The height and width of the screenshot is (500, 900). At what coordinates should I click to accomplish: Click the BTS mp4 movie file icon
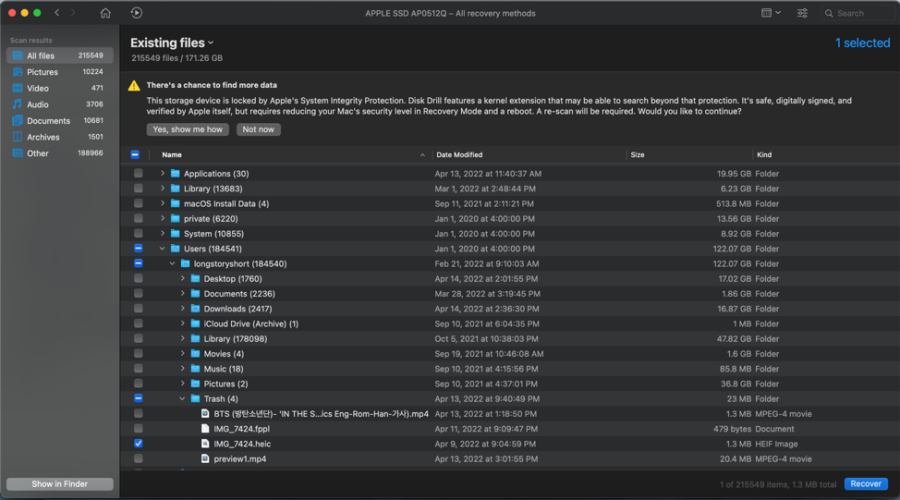(x=205, y=413)
